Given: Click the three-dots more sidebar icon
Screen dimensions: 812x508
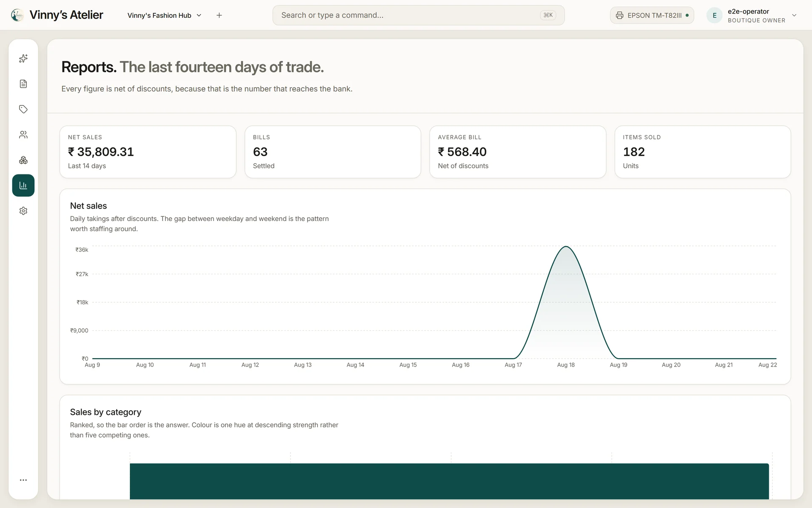Looking at the screenshot, I should tap(23, 480).
